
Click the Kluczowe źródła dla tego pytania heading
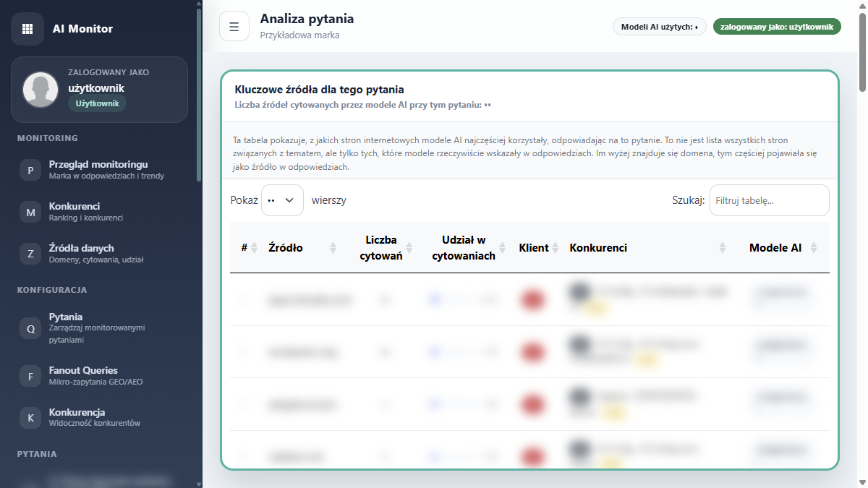pos(319,90)
